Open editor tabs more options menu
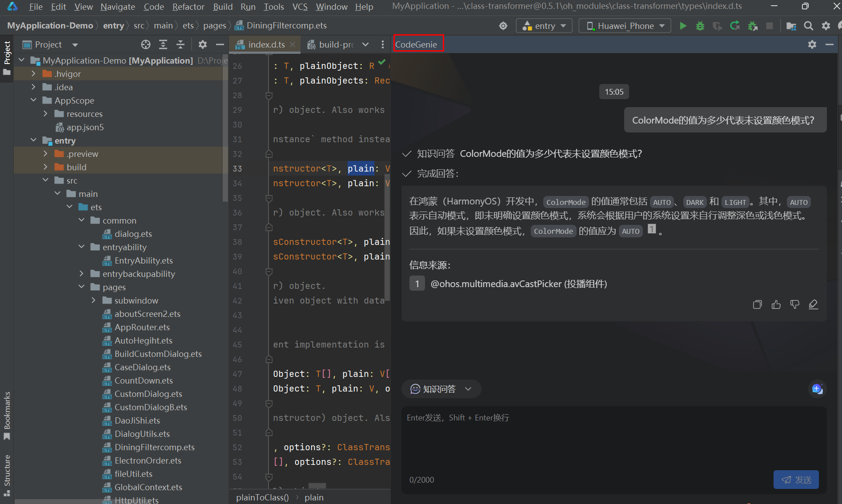The width and height of the screenshot is (842, 504). (x=383, y=44)
